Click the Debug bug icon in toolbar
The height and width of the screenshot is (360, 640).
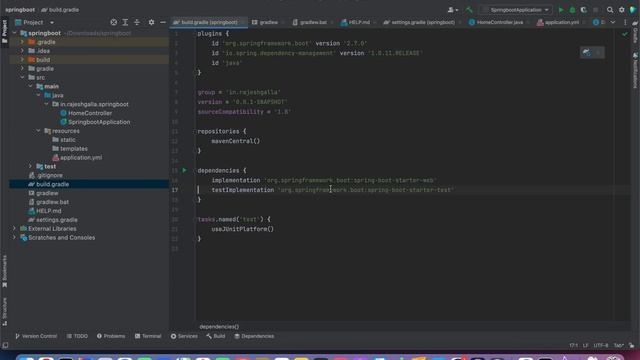(x=572, y=10)
